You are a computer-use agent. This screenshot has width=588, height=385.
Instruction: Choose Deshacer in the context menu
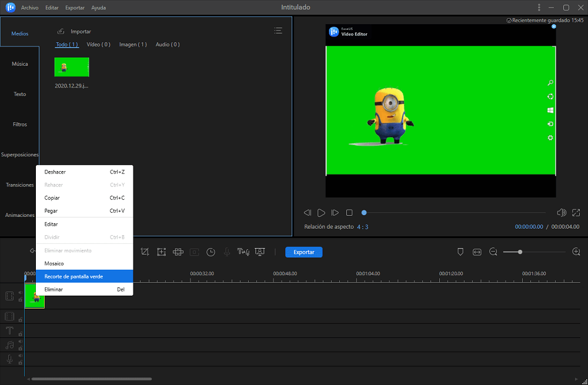[84, 172]
